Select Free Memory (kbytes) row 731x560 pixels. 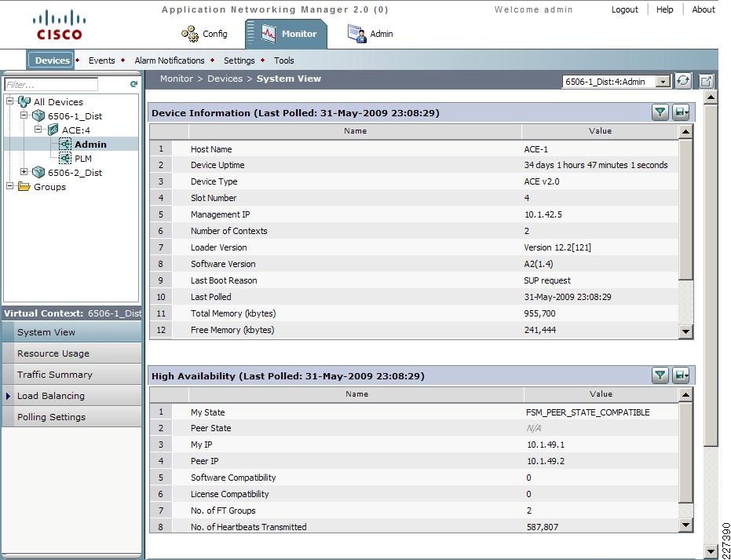click(x=414, y=330)
